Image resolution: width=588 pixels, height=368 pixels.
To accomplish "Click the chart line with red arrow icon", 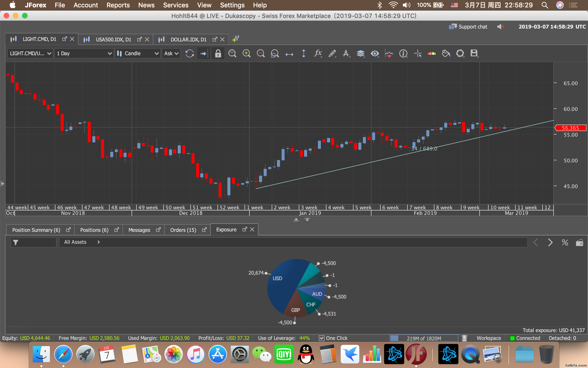I will (x=389, y=53).
